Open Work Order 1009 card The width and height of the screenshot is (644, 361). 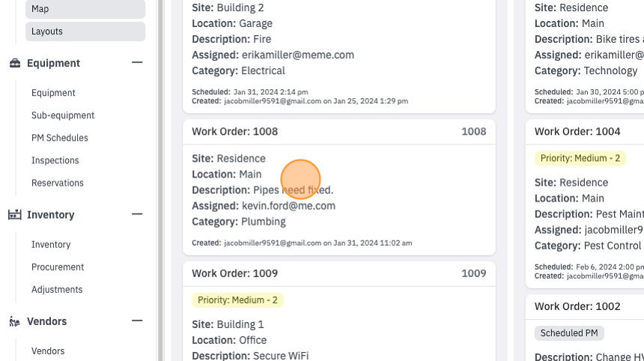339,273
